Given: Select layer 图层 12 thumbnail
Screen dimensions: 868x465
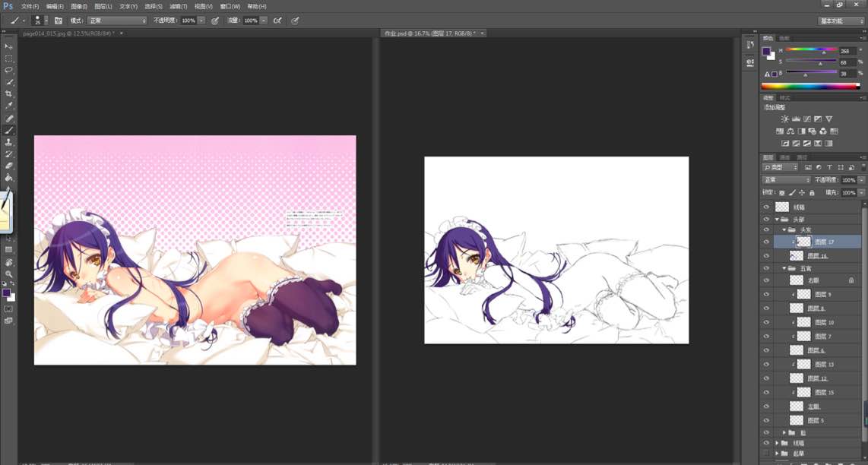Looking at the screenshot, I should click(796, 378).
